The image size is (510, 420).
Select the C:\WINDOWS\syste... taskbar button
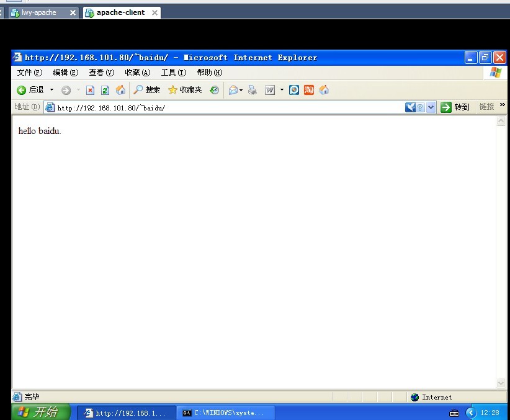point(226,413)
